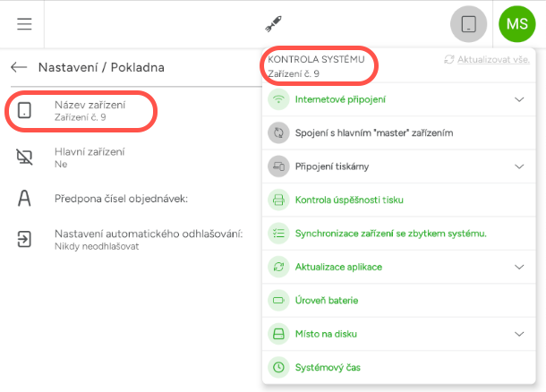Click the battery level icon

pyautogui.click(x=278, y=301)
